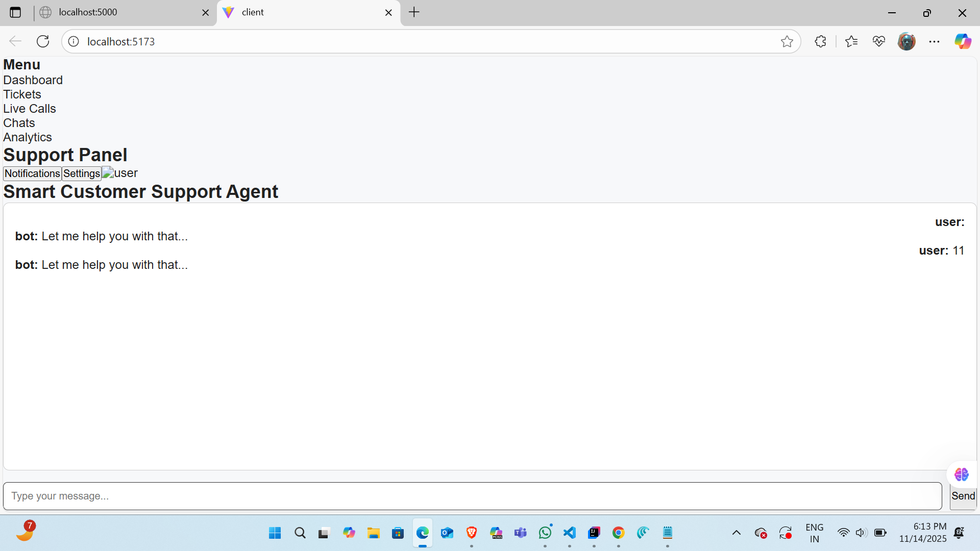Expand hidden icons in the system tray
Image resolution: width=980 pixels, height=551 pixels.
click(x=736, y=532)
